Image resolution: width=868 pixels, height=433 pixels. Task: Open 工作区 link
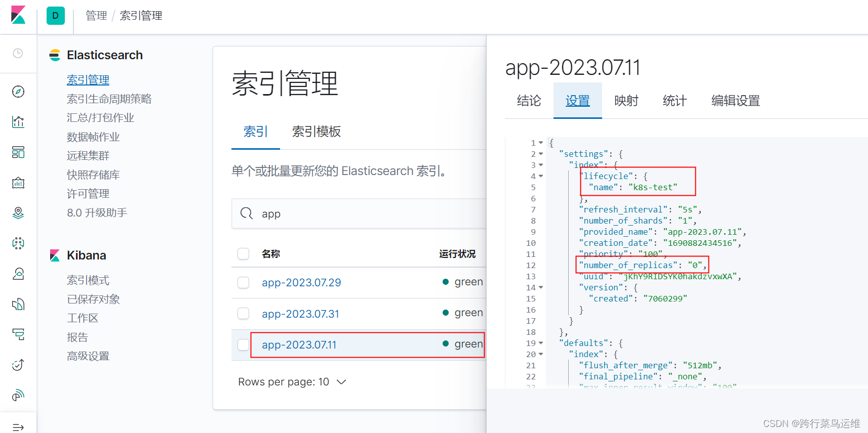[x=83, y=318]
